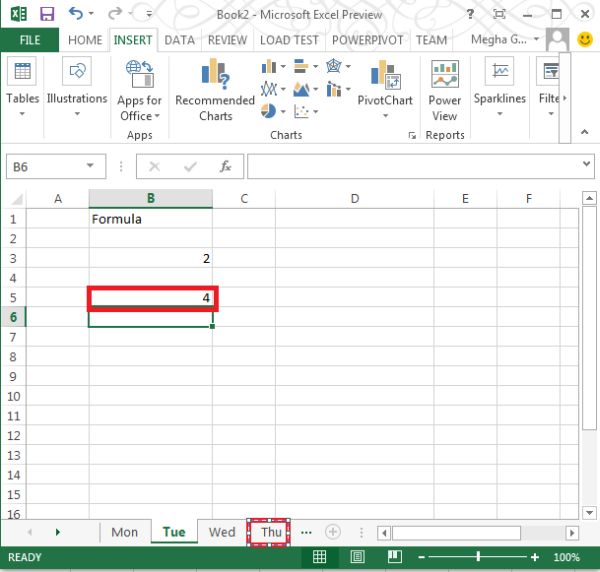Select cell B3 containing 2

click(151, 258)
